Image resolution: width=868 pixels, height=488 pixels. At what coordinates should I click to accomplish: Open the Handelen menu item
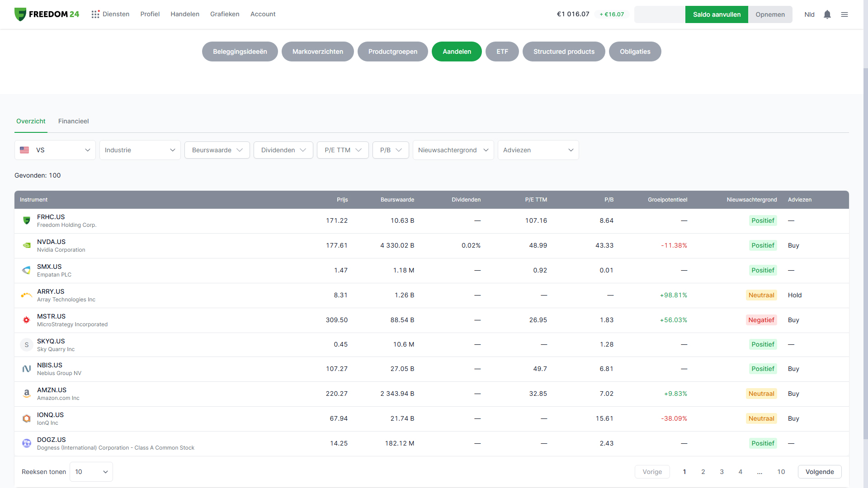pos(185,14)
